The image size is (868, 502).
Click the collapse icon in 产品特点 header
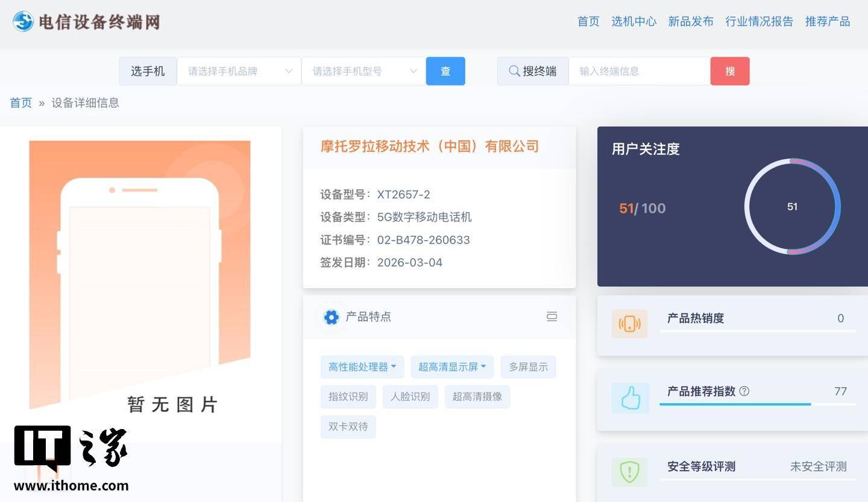pyautogui.click(x=552, y=316)
